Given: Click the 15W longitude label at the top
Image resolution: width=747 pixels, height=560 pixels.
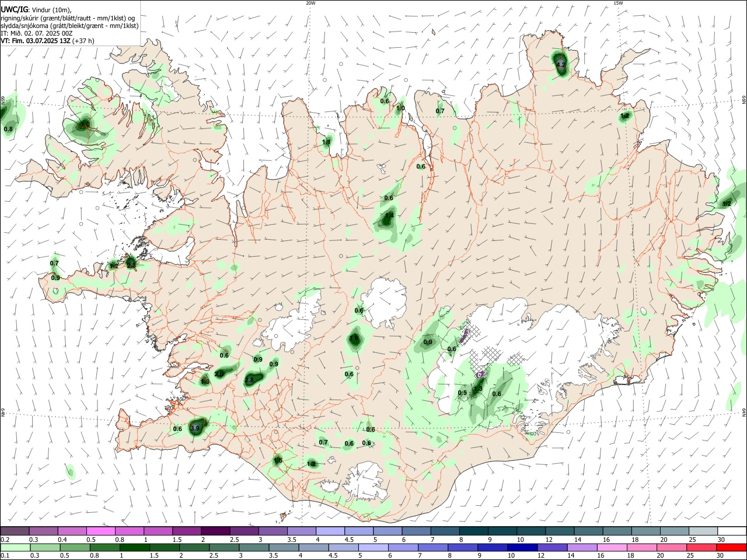Looking at the screenshot, I should tap(617, 3).
